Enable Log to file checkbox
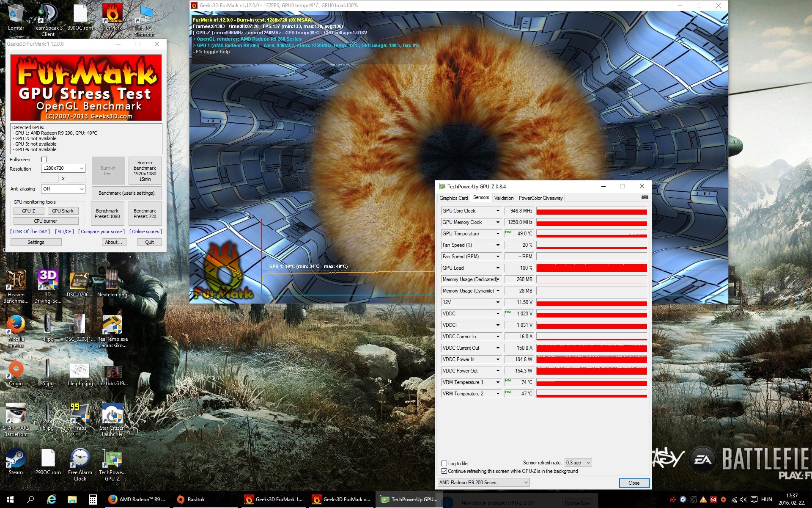This screenshot has height=508, width=812. pyautogui.click(x=444, y=464)
